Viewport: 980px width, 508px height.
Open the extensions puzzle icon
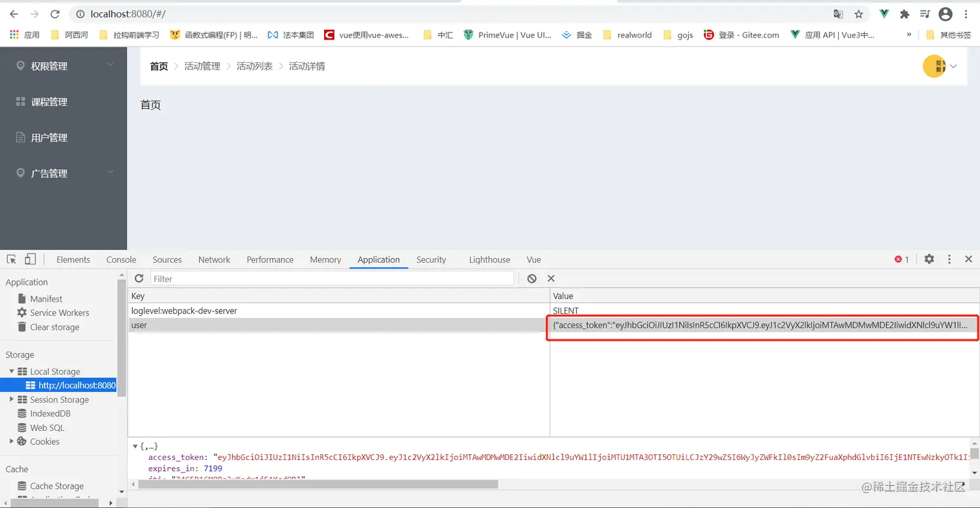tap(905, 14)
